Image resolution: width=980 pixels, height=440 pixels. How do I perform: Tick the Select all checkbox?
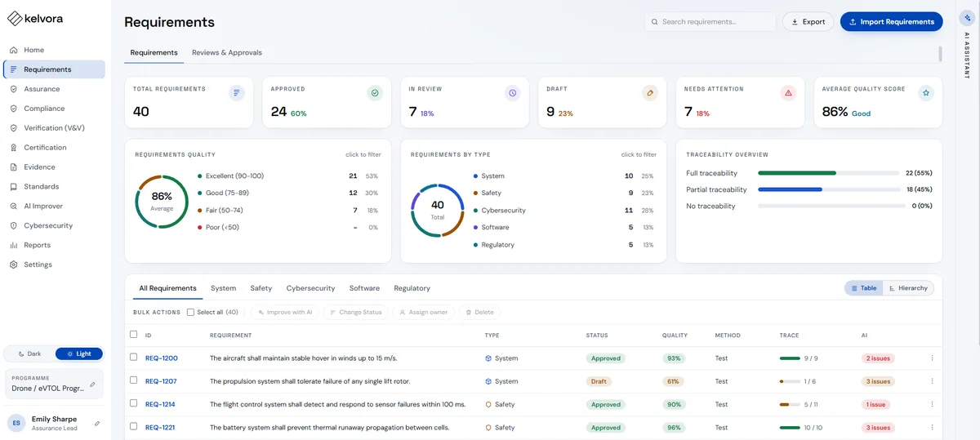tap(190, 312)
